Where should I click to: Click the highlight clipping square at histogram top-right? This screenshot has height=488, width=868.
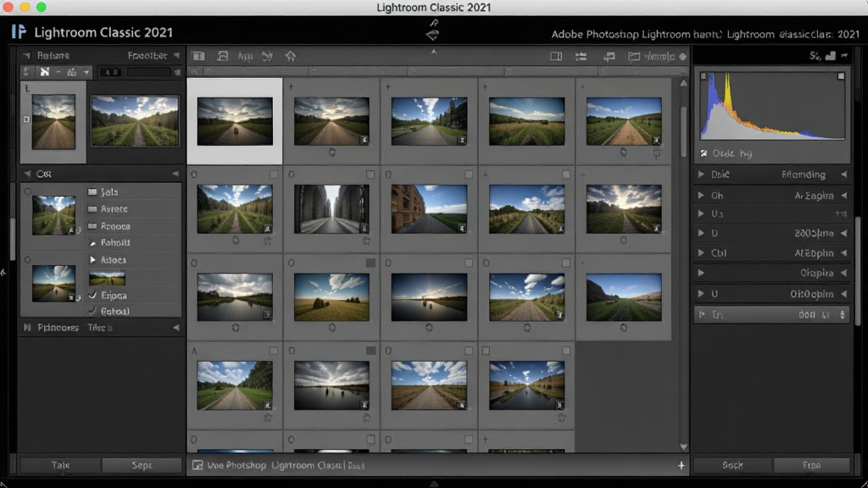tap(841, 76)
